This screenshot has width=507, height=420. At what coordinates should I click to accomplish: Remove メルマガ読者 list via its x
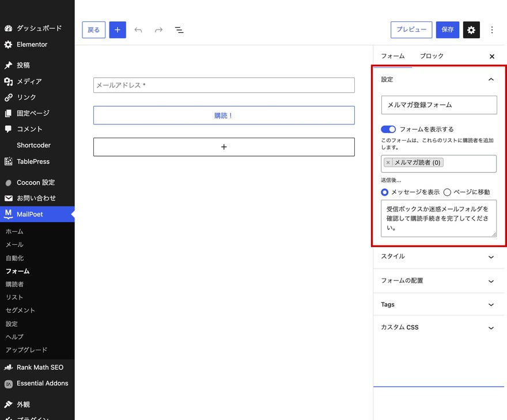388,162
